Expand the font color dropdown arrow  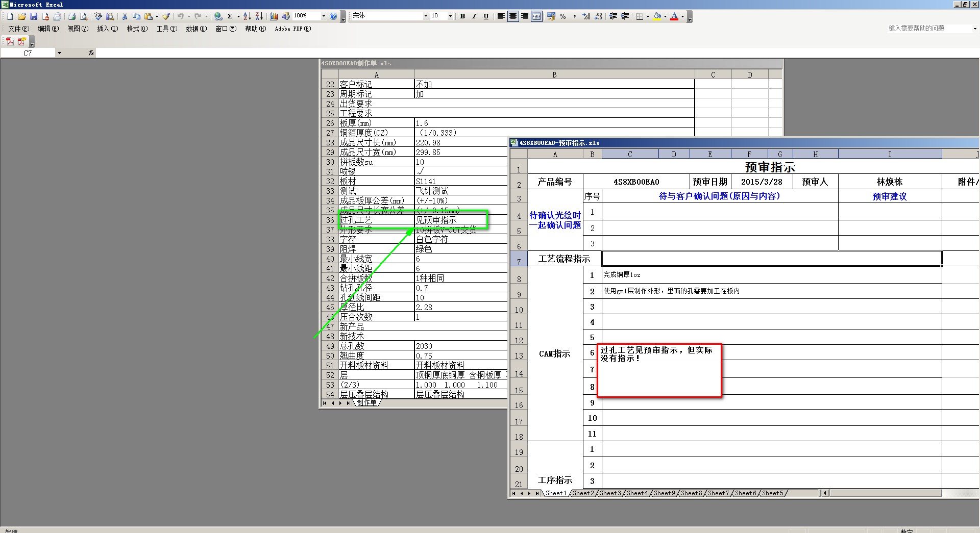click(682, 16)
